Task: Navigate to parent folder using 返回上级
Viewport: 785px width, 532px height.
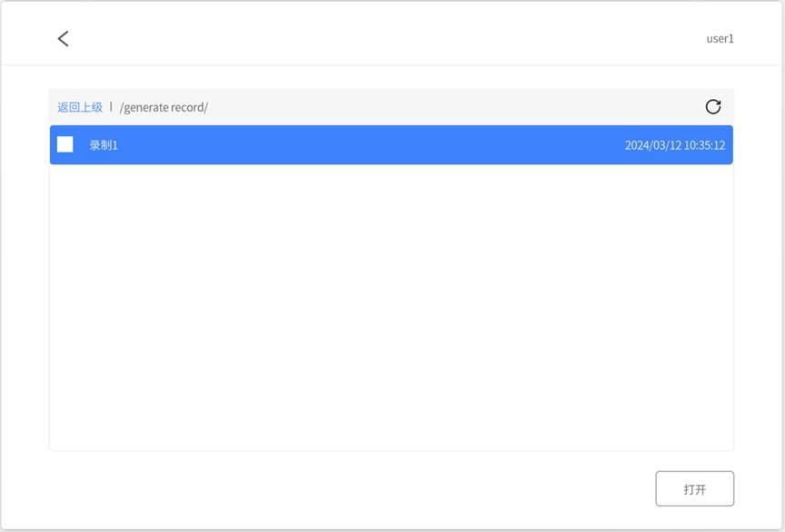Action: pos(80,107)
